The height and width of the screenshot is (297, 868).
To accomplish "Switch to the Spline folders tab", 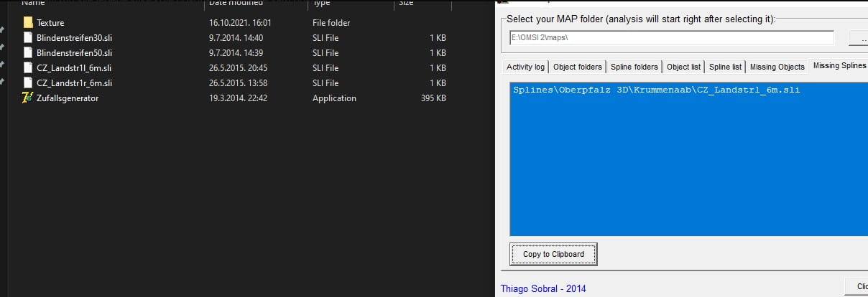I will [634, 67].
